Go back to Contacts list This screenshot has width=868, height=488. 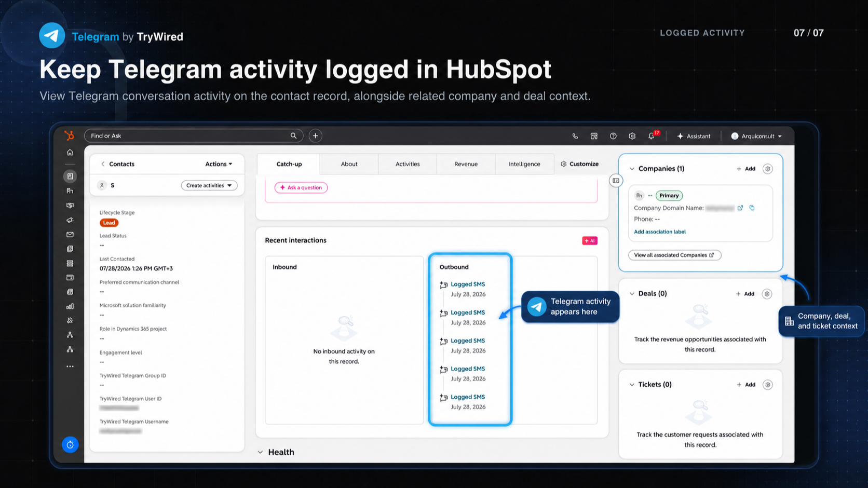(118, 164)
